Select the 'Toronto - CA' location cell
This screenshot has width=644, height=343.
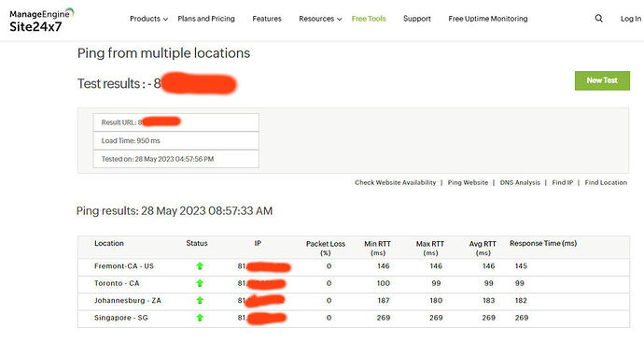117,283
